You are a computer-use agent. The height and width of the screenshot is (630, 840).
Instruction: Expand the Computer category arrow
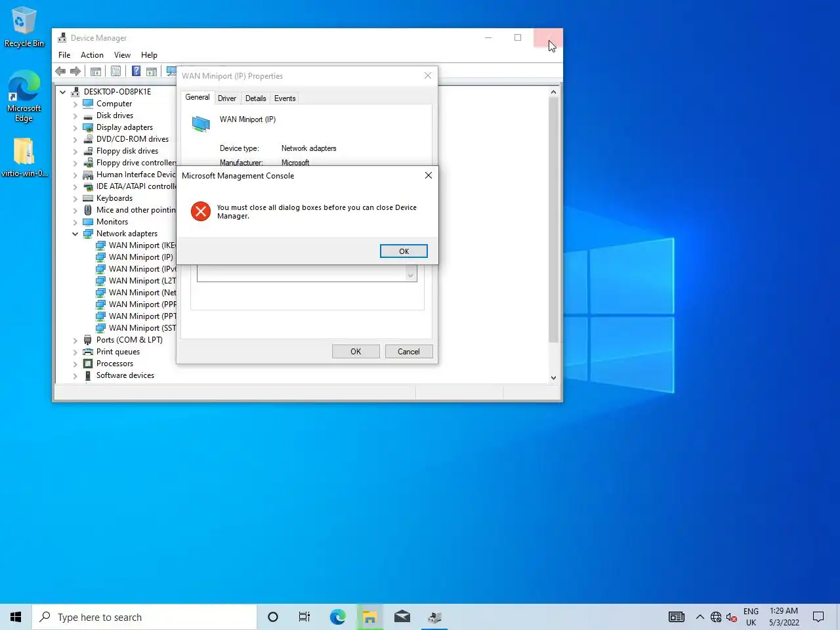75,104
